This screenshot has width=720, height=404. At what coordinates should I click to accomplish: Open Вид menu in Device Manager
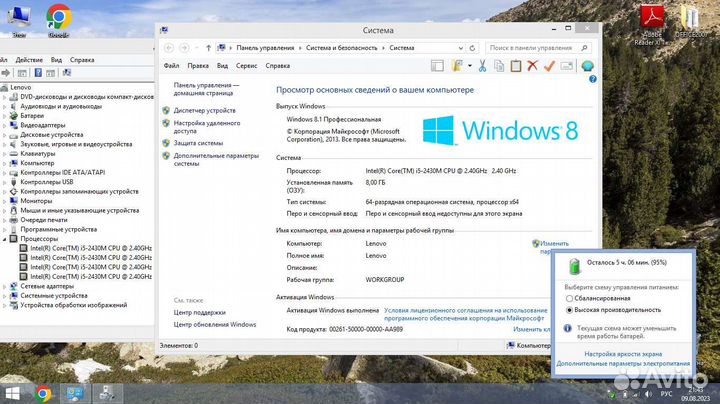point(56,60)
